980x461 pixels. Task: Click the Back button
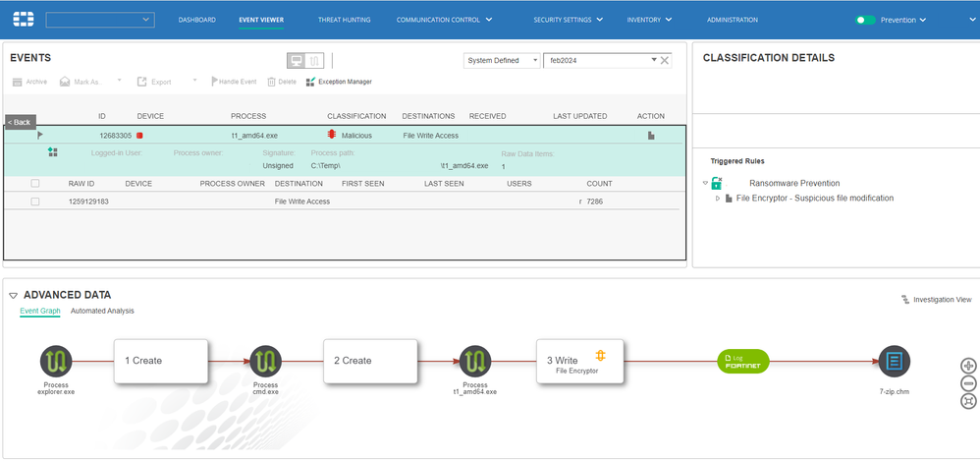pyautogui.click(x=20, y=122)
